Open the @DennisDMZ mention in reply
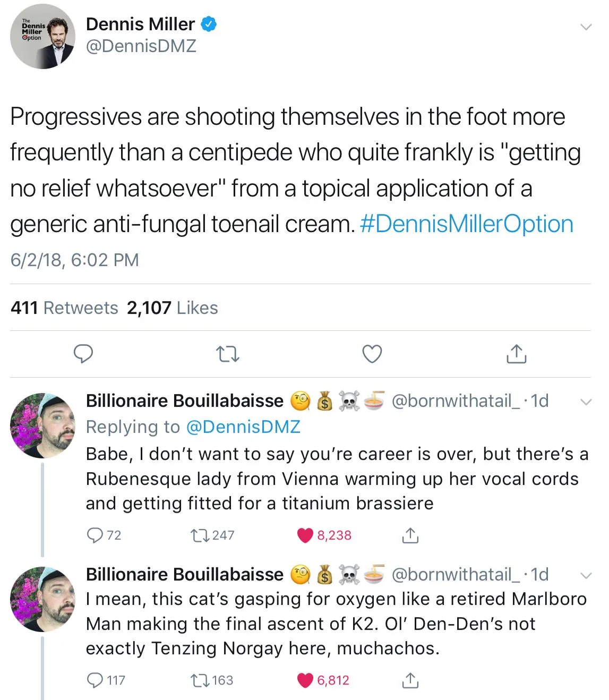The width and height of the screenshot is (609, 700). click(243, 427)
